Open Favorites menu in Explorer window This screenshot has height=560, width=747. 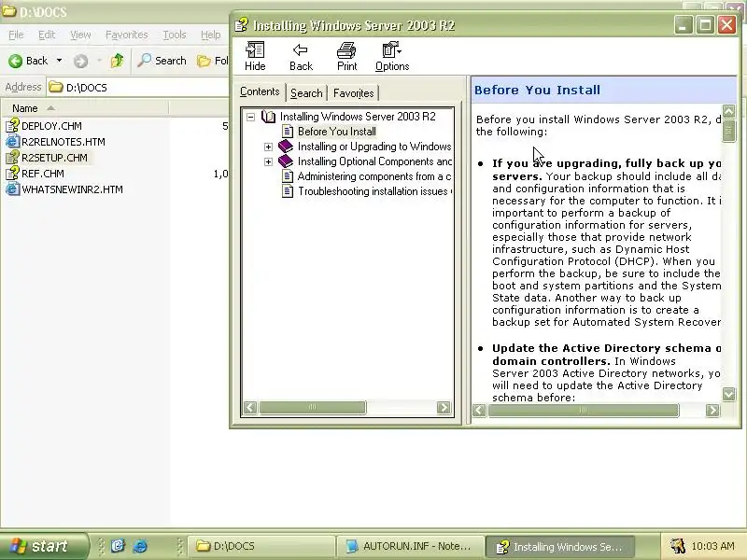tap(126, 35)
